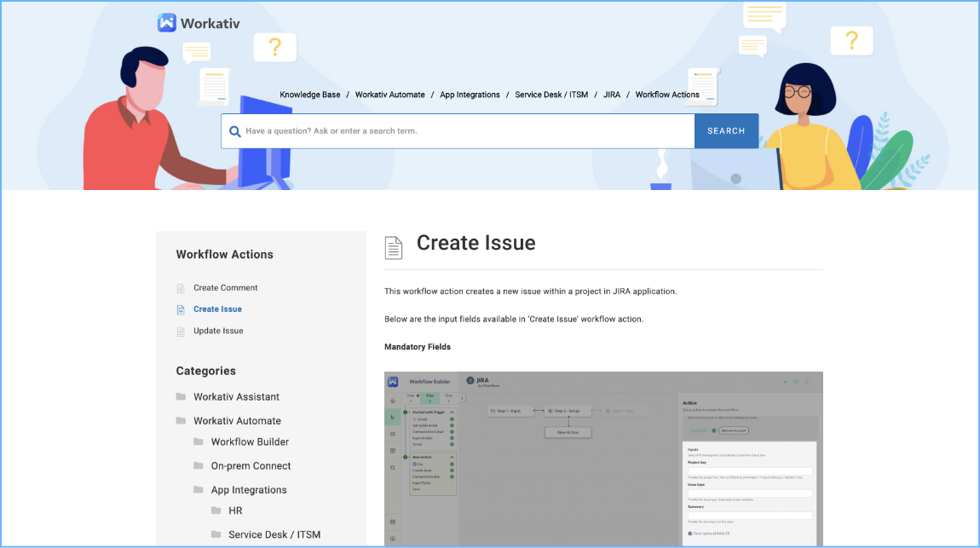Focus the question search input field
Image resolution: width=980 pixels, height=548 pixels.
click(x=458, y=131)
